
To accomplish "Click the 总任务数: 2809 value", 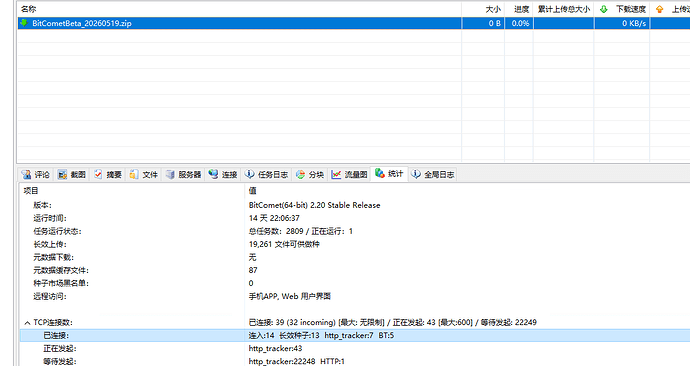I will point(276,231).
